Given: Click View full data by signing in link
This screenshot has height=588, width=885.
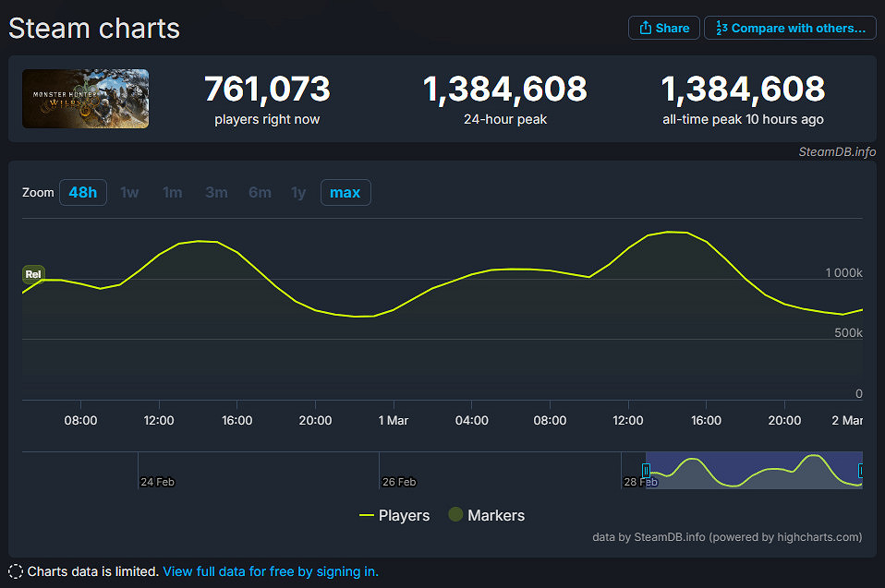Looking at the screenshot, I should [x=271, y=571].
